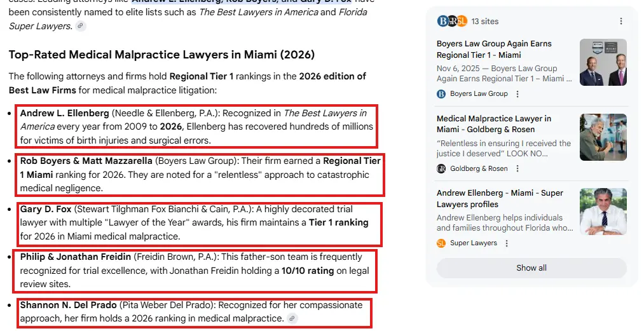The image size is (644, 331).
Task: Open the Super Lawyers result options menu
Action: point(507,243)
